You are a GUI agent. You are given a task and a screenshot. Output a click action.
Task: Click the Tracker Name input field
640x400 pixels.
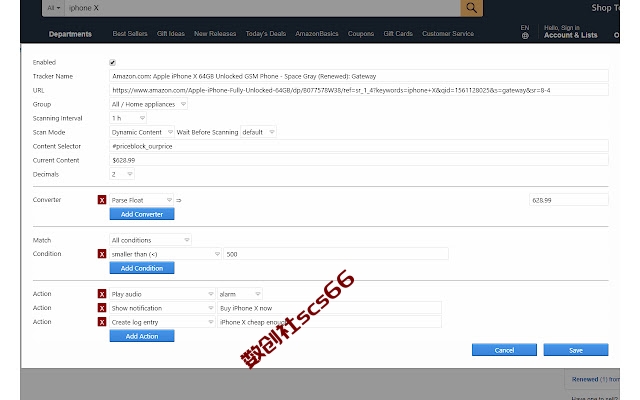pyautogui.click(x=359, y=76)
